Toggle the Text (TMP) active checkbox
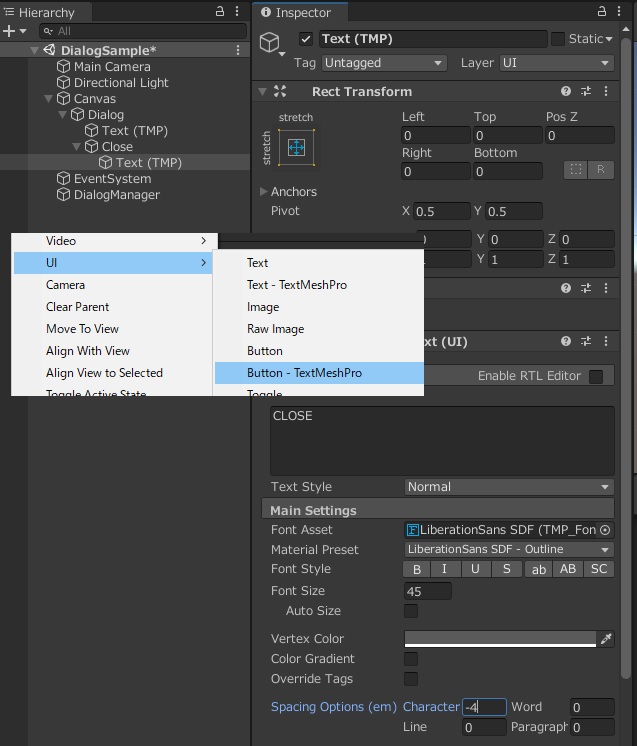Image resolution: width=637 pixels, height=746 pixels. pos(306,39)
